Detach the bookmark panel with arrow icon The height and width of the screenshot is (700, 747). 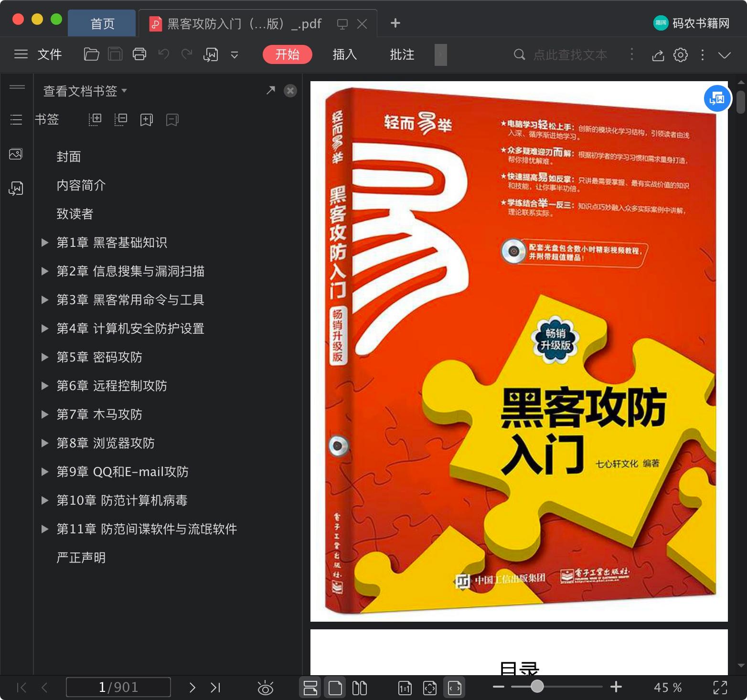[271, 90]
